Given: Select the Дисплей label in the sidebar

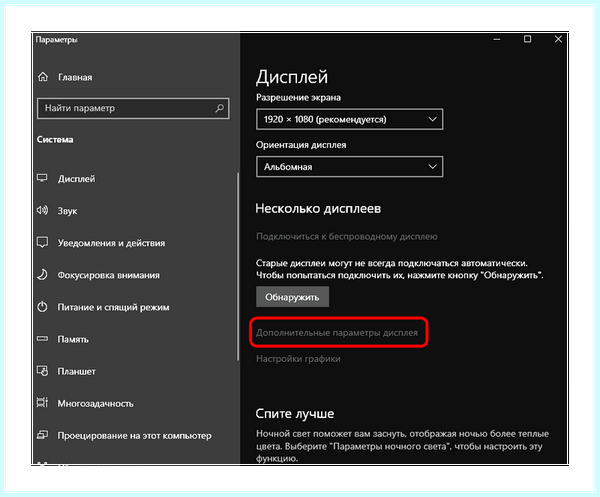Looking at the screenshot, I should pyautogui.click(x=76, y=179).
